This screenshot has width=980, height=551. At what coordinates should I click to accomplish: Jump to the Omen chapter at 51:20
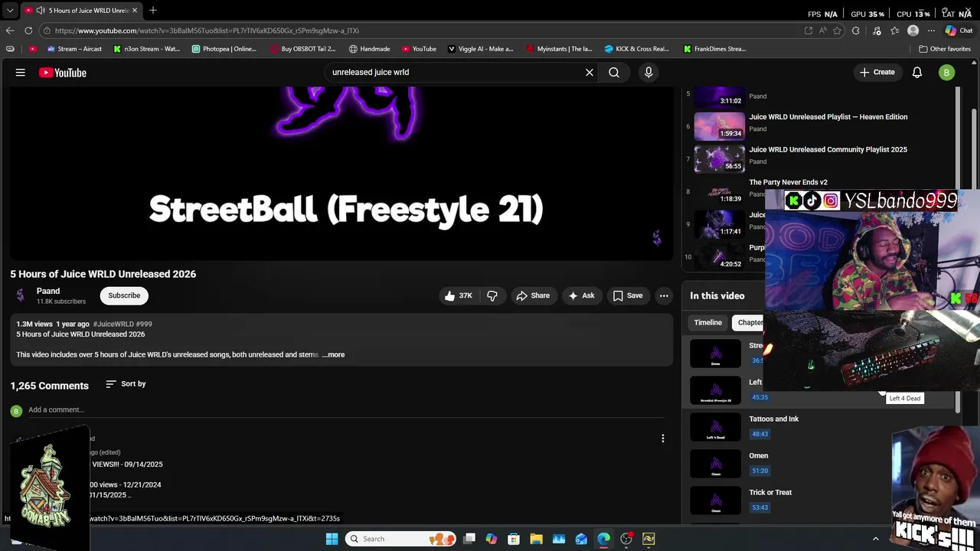(759, 471)
